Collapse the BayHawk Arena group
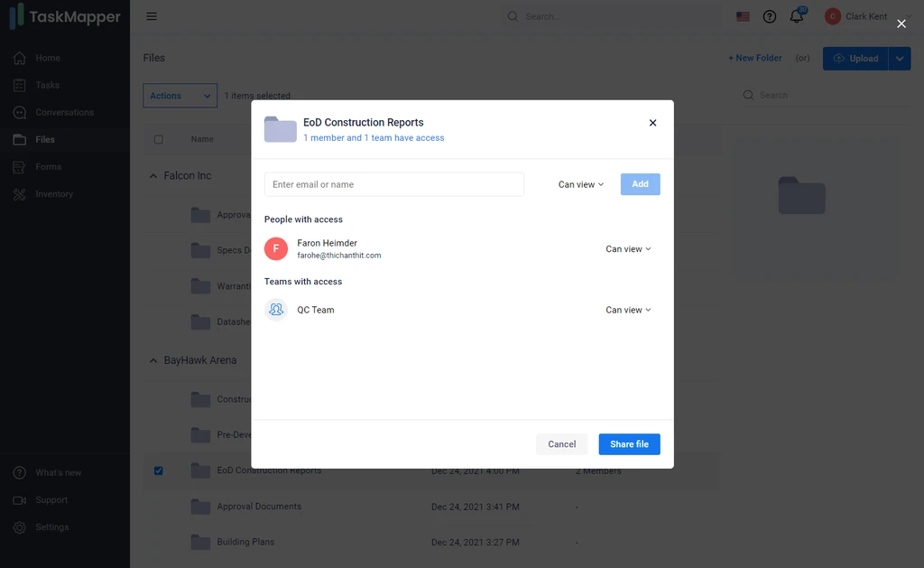924x568 pixels. (x=153, y=360)
